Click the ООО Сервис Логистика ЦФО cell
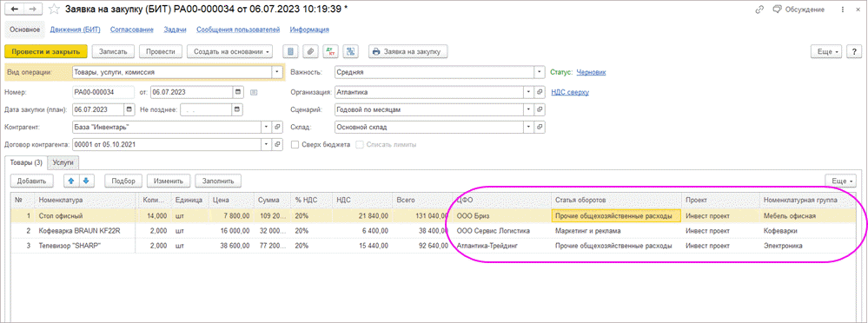Viewport: 868px width, 323px height. (x=502, y=231)
